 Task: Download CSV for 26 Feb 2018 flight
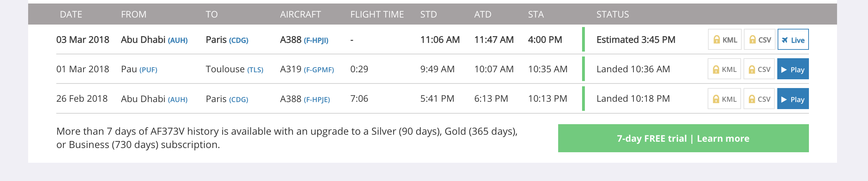pos(759,99)
